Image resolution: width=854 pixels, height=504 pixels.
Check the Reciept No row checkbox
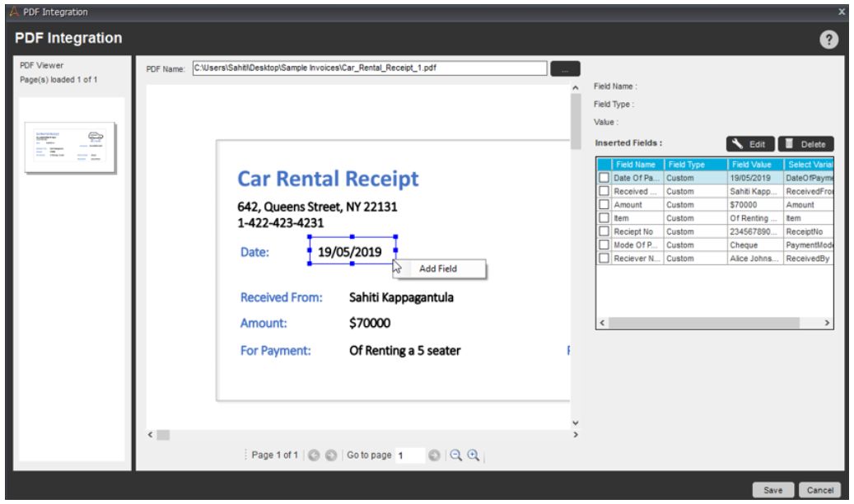604,231
